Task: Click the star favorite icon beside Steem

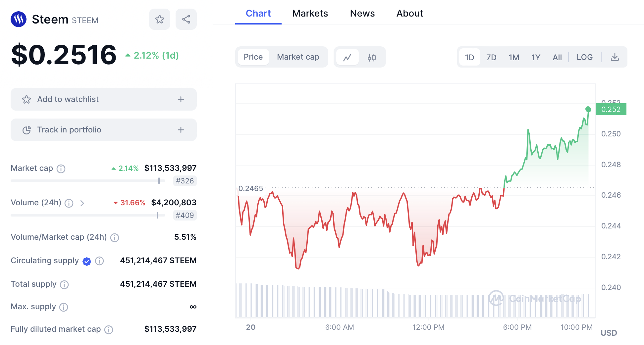Action: 159,19
